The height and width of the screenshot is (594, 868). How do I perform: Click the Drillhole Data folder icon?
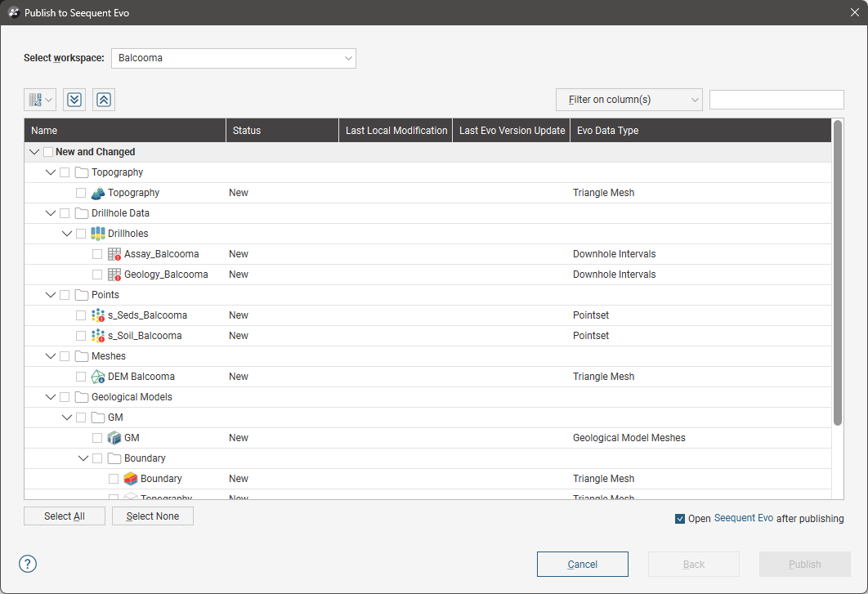click(x=82, y=213)
